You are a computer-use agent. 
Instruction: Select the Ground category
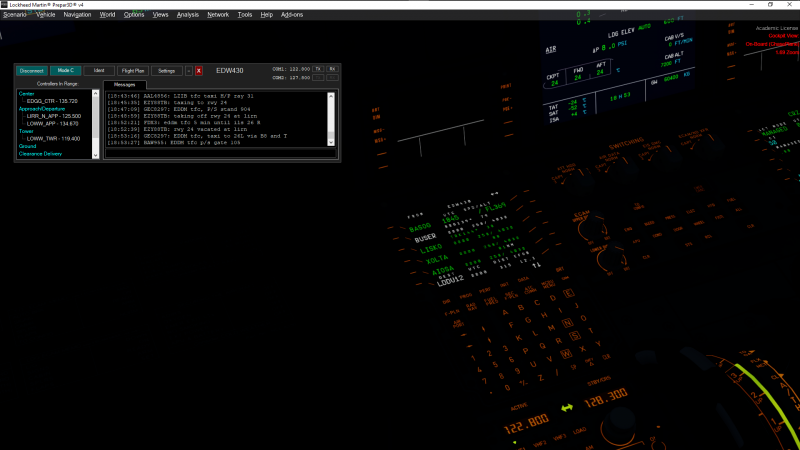click(x=28, y=146)
